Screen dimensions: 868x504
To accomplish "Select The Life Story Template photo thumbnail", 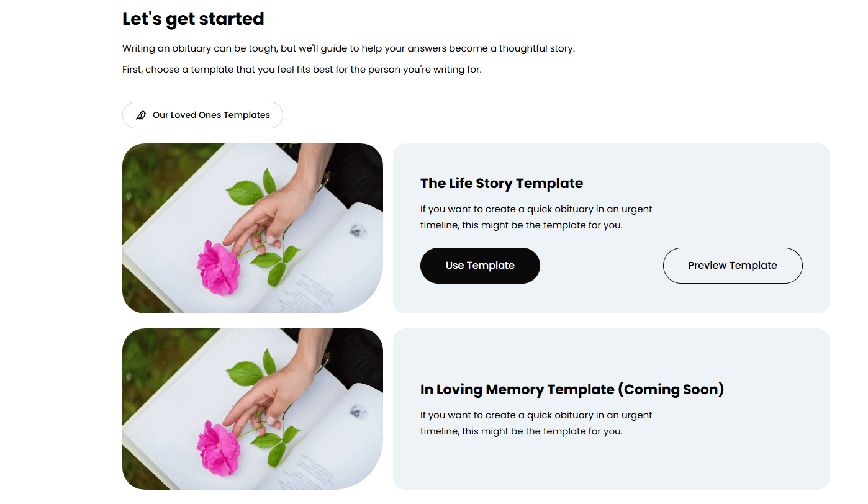I will [x=253, y=228].
